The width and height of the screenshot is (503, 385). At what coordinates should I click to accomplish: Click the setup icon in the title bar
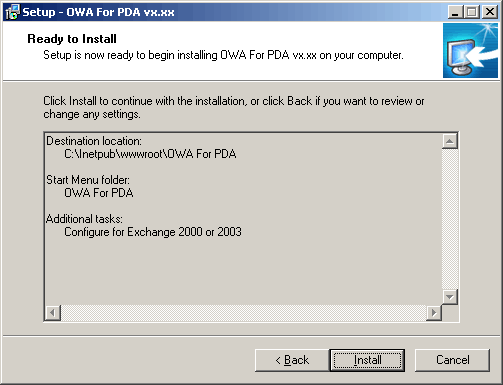(13, 12)
